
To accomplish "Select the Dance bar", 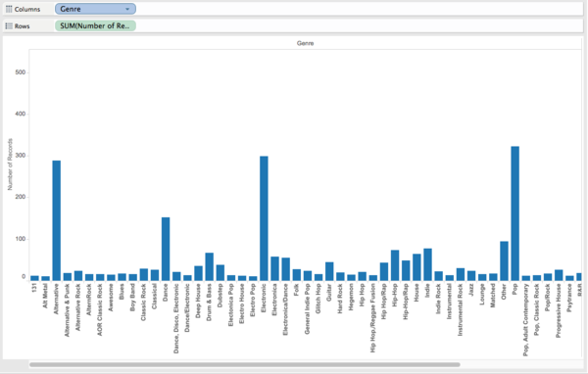I will 166,249.
